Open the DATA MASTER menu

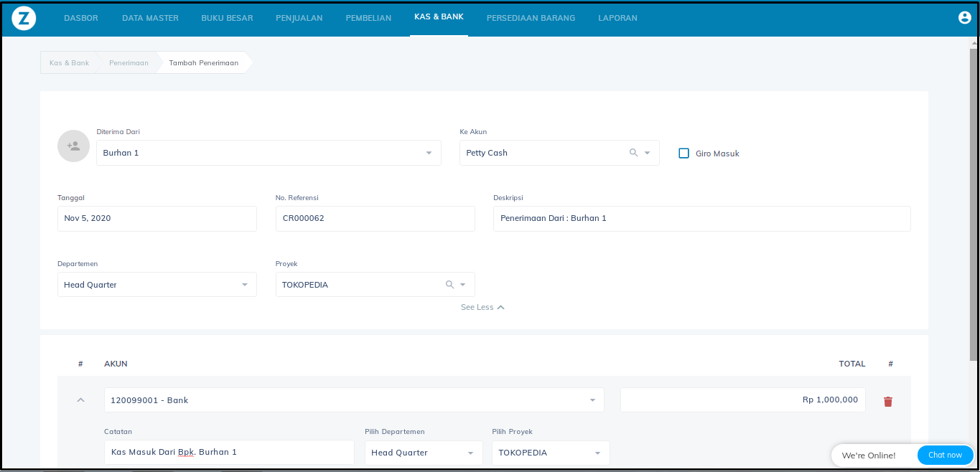(x=150, y=18)
